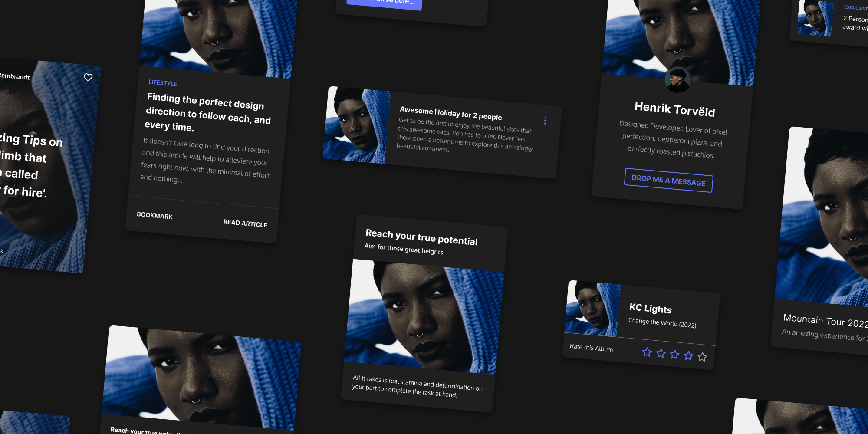
Task: Click the image inside the Reach your true potential card
Action: click(424, 316)
